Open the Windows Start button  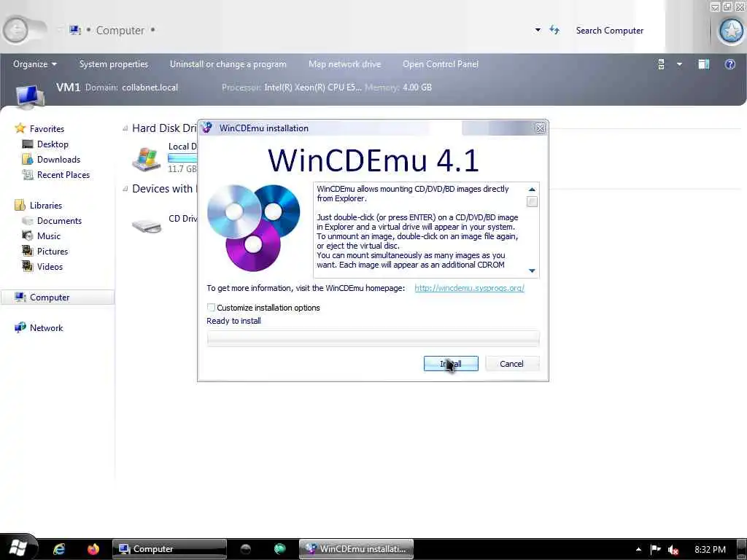click(18, 548)
